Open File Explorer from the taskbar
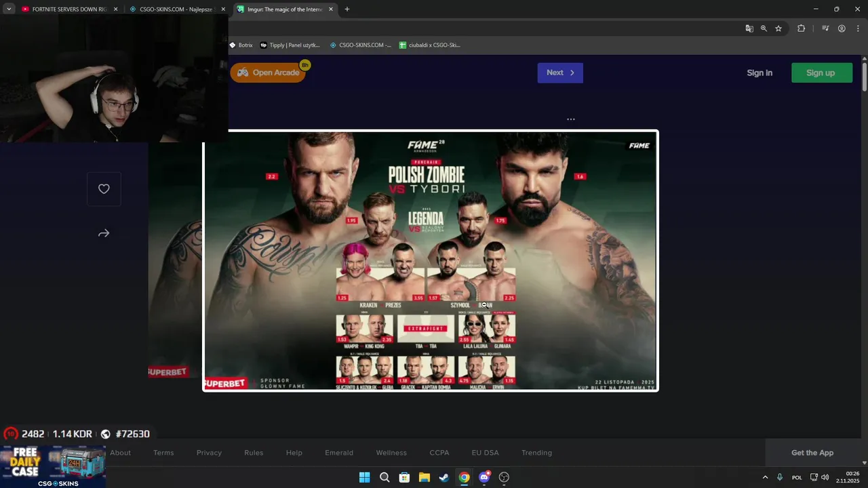The height and width of the screenshot is (488, 868). click(424, 477)
